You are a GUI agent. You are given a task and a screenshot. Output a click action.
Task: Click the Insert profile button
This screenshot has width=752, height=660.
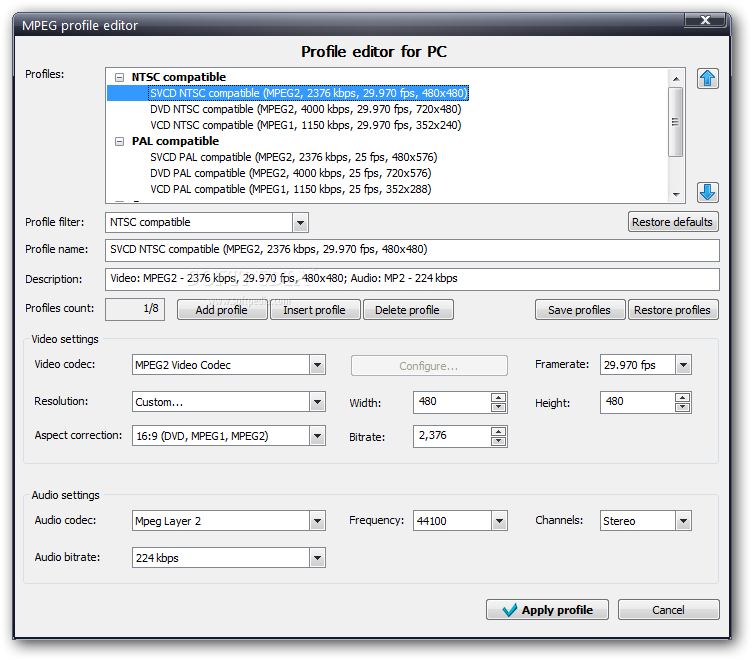[x=315, y=310]
